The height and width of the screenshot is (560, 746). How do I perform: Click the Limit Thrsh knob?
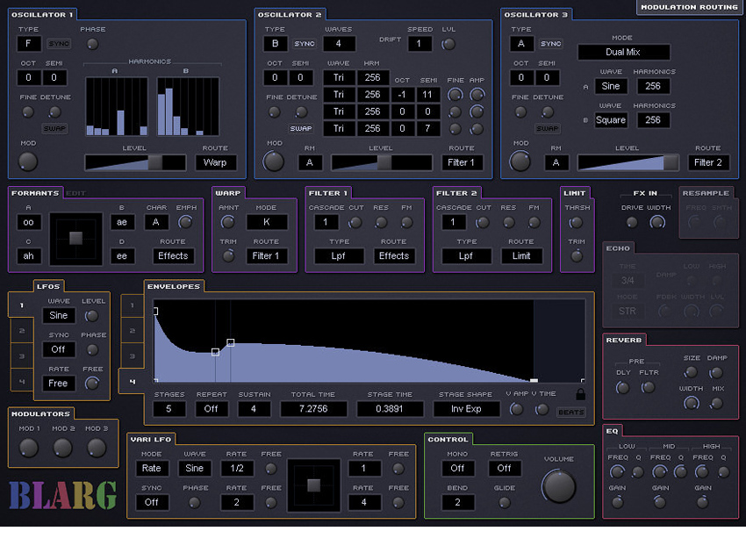576,222
